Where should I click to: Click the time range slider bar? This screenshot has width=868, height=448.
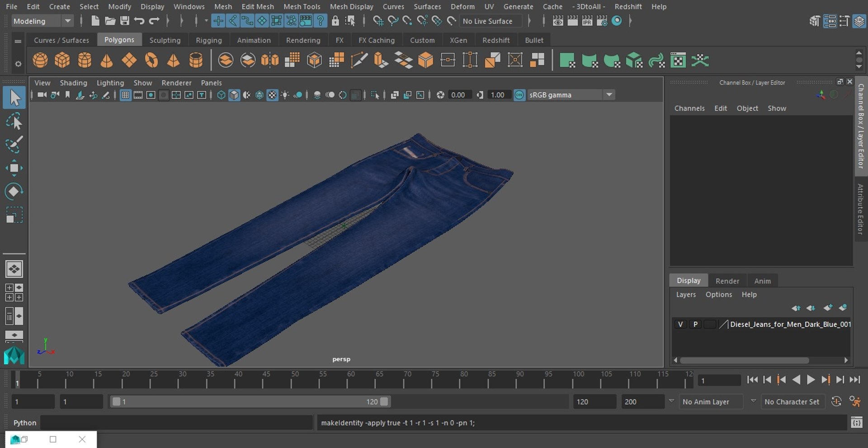tap(250, 401)
